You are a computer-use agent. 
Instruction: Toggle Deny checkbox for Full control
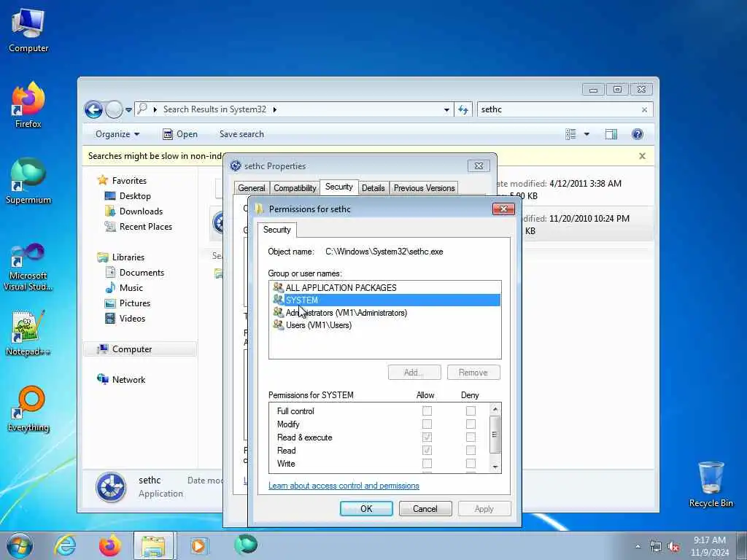471,411
